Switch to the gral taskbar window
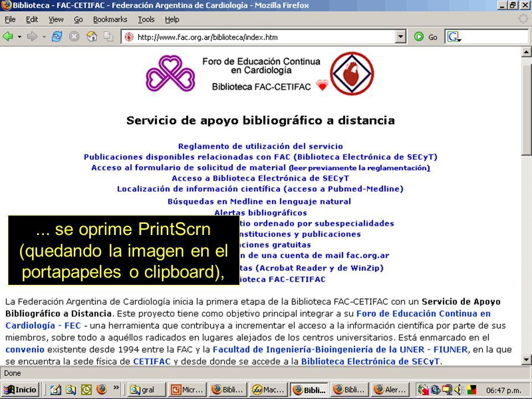This screenshot has width=532, height=399. click(x=146, y=390)
